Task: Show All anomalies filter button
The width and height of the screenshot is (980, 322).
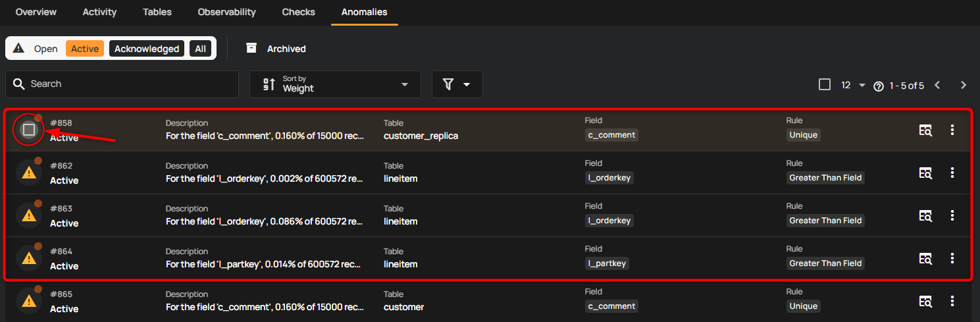Action: (200, 49)
